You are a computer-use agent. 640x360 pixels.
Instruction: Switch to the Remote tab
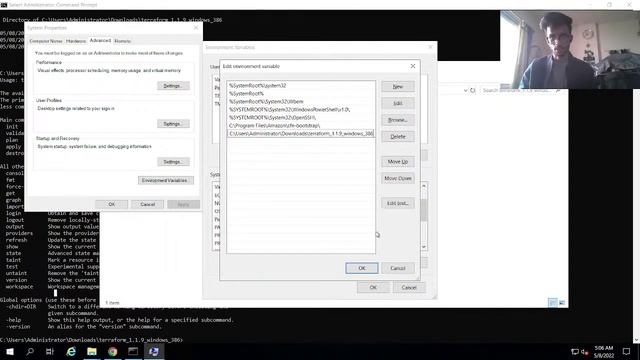[x=122, y=41]
